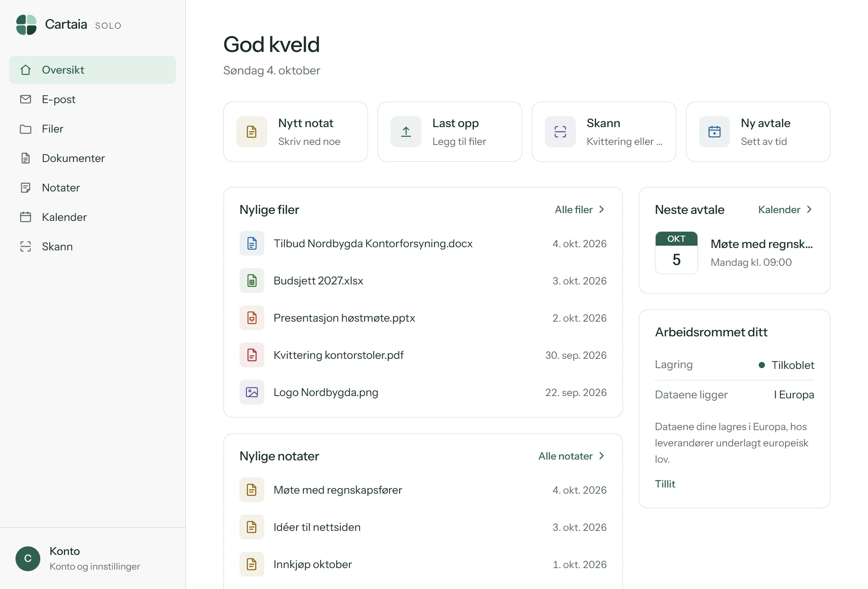
Task: Click the Last opp card title
Action: [x=456, y=123]
